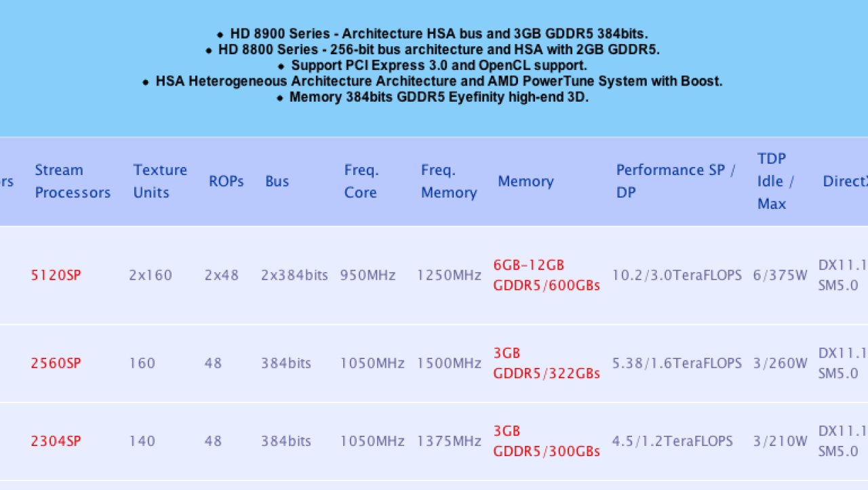The image size is (868, 490).
Task: Click the 2x384bits bus value
Action: pos(294,275)
